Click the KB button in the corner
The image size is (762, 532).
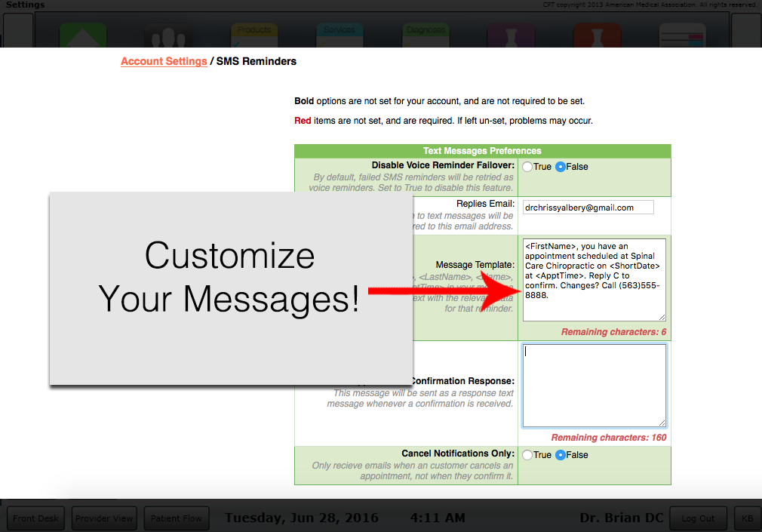(x=746, y=518)
